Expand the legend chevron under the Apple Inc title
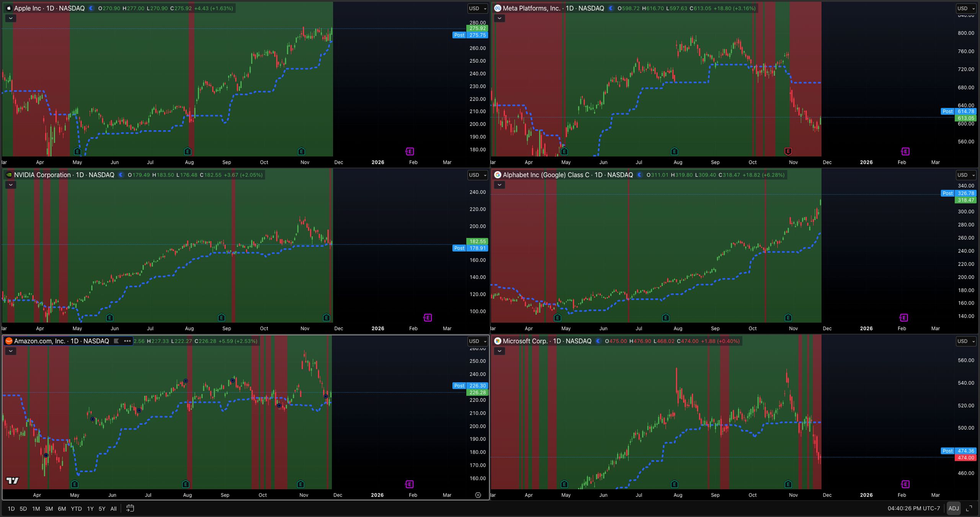 pos(11,18)
